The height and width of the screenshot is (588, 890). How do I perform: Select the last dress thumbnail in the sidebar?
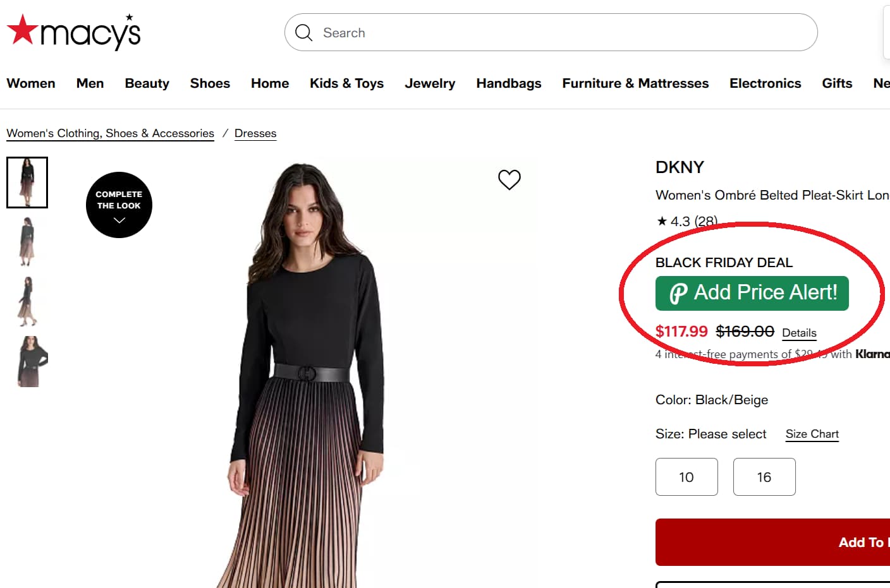click(27, 361)
